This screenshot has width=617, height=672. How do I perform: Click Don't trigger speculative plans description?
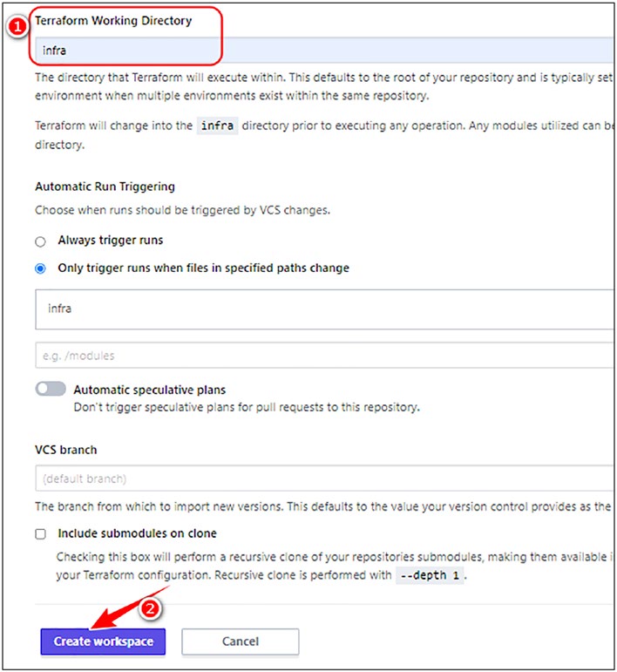[x=247, y=407]
